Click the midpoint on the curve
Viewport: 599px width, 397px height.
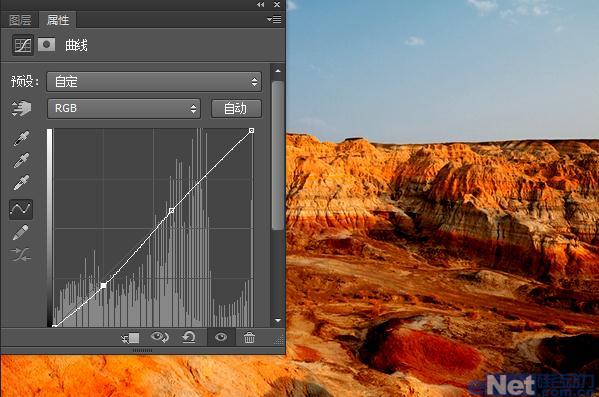point(172,211)
